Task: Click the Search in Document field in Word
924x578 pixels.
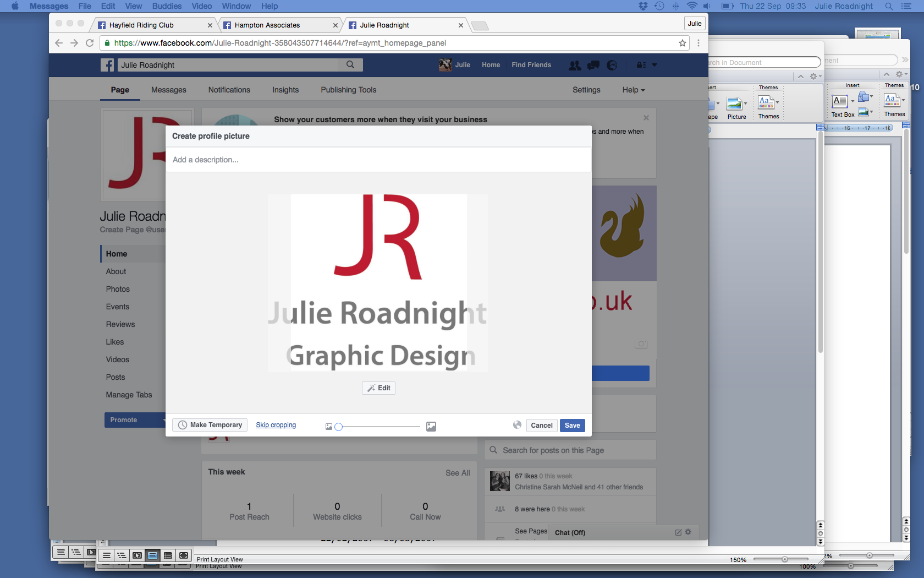Action: coord(765,62)
